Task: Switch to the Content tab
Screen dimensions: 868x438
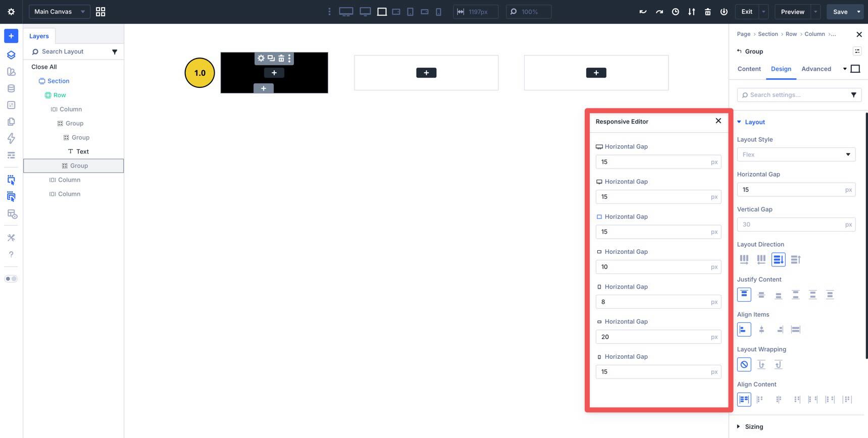Action: (749, 69)
